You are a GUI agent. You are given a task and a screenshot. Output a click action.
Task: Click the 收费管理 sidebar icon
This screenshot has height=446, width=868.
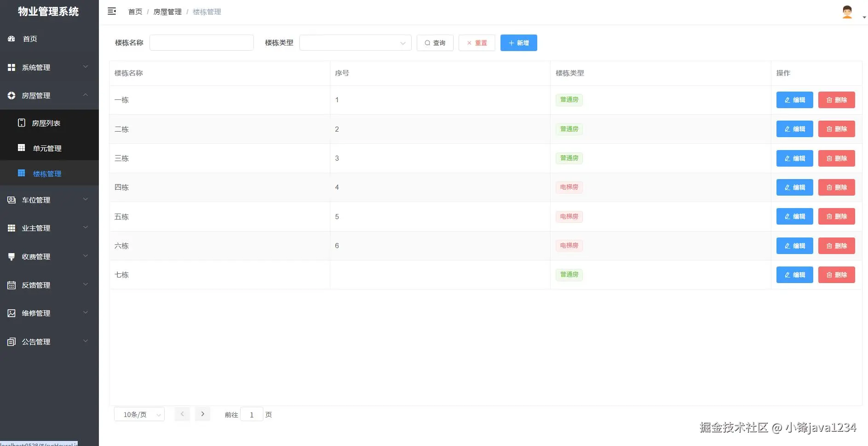[11, 256]
